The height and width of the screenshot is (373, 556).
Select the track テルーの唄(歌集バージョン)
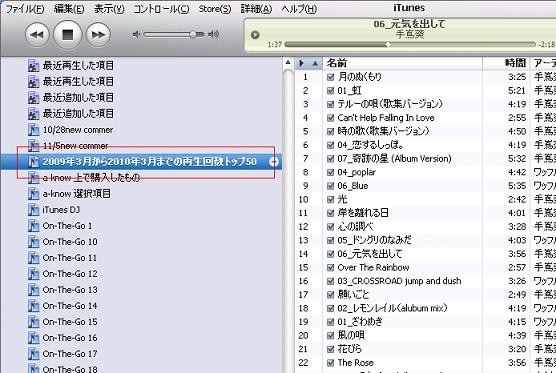click(390, 104)
